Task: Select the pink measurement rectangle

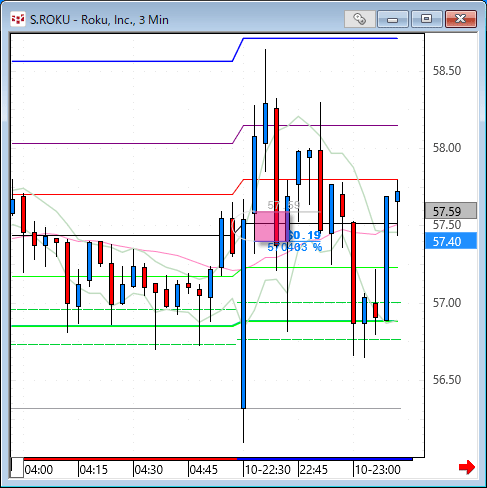Action: (x=271, y=227)
